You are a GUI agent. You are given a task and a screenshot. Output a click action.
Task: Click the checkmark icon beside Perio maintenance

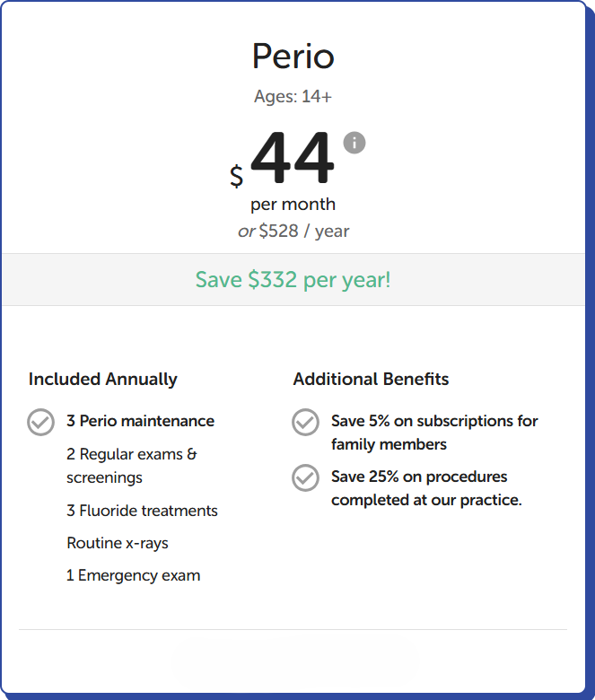(40, 422)
